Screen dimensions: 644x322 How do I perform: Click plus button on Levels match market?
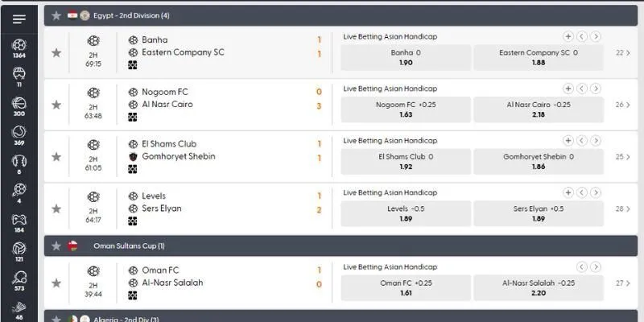tap(568, 192)
